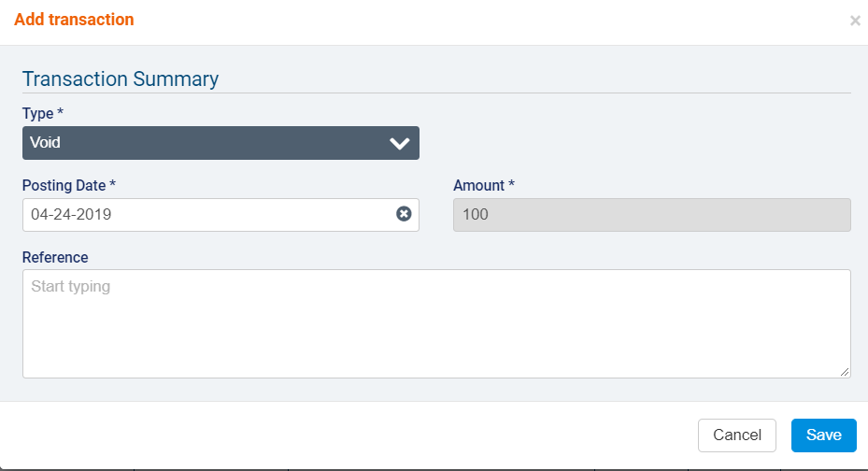Click the disabled Amount field
The width and height of the screenshot is (868, 471).
[x=651, y=214]
